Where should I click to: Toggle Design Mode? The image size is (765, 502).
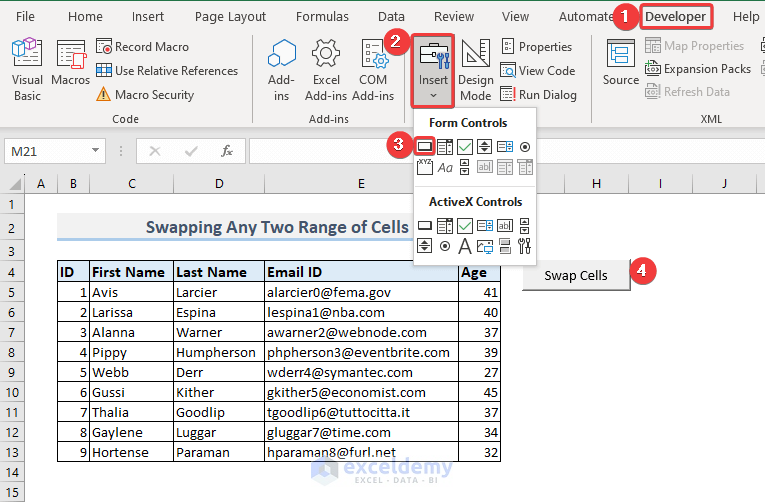pyautogui.click(x=476, y=69)
